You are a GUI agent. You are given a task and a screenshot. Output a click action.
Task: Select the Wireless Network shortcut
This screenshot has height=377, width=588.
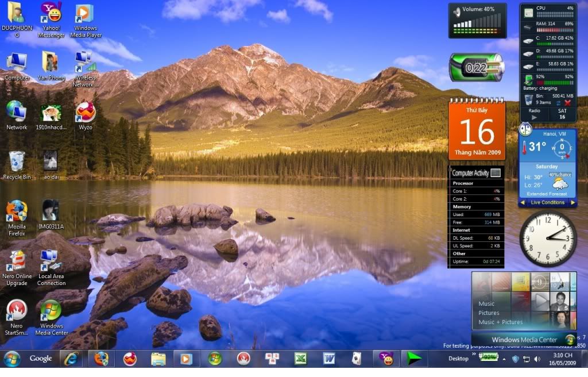pyautogui.click(x=86, y=69)
